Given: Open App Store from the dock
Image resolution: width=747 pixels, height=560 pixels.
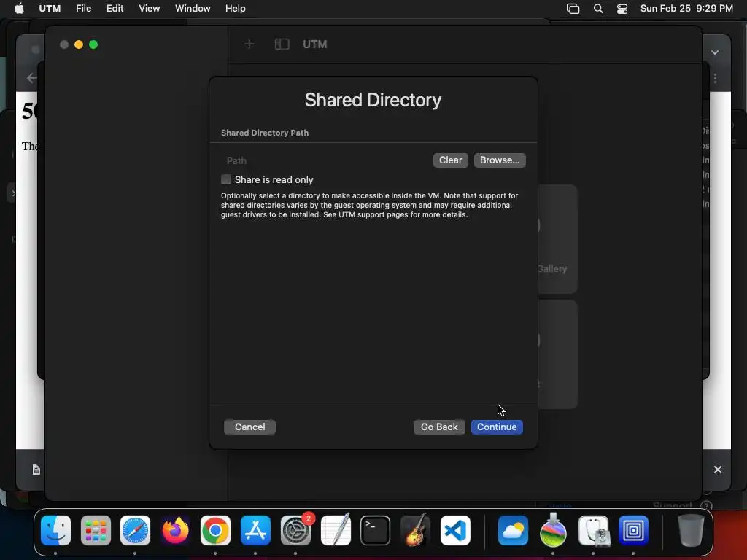Looking at the screenshot, I should pos(255,530).
